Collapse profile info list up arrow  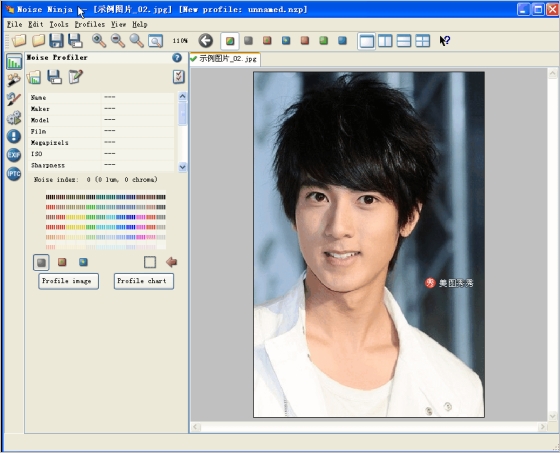(x=182, y=96)
